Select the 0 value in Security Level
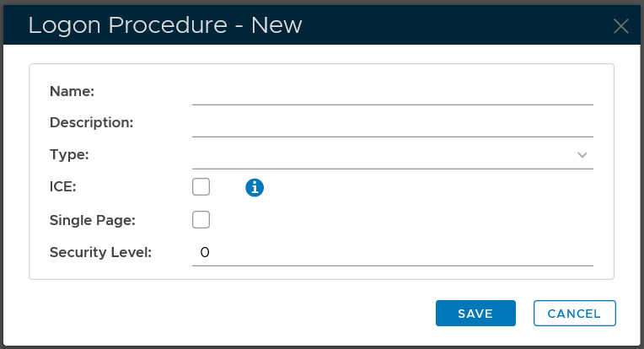Image resolution: width=644 pixels, height=349 pixels. point(204,252)
